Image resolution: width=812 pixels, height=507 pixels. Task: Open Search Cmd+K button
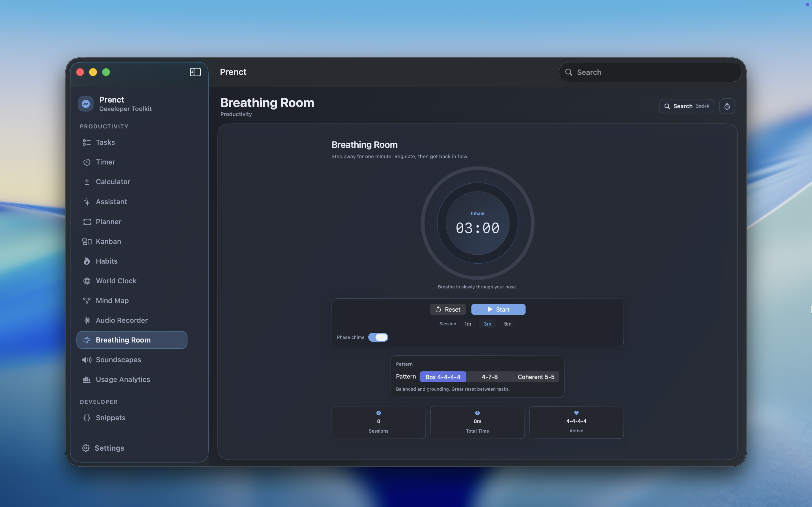[x=686, y=106]
